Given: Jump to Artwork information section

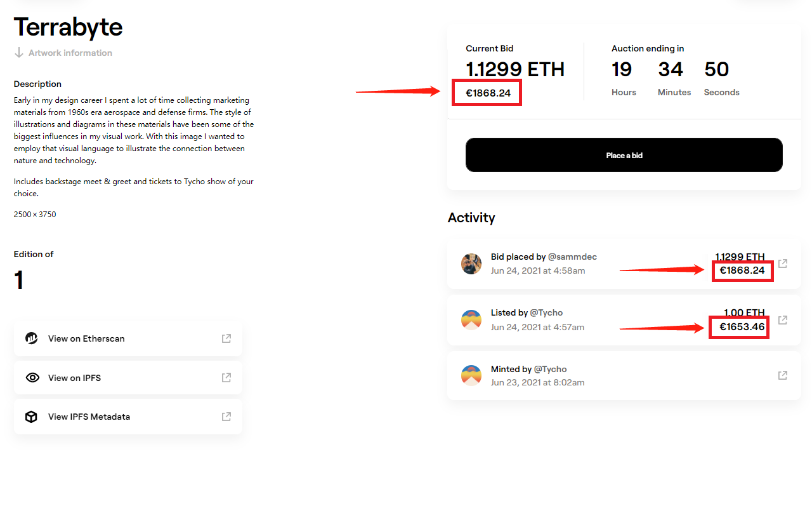Looking at the screenshot, I should [70, 53].
